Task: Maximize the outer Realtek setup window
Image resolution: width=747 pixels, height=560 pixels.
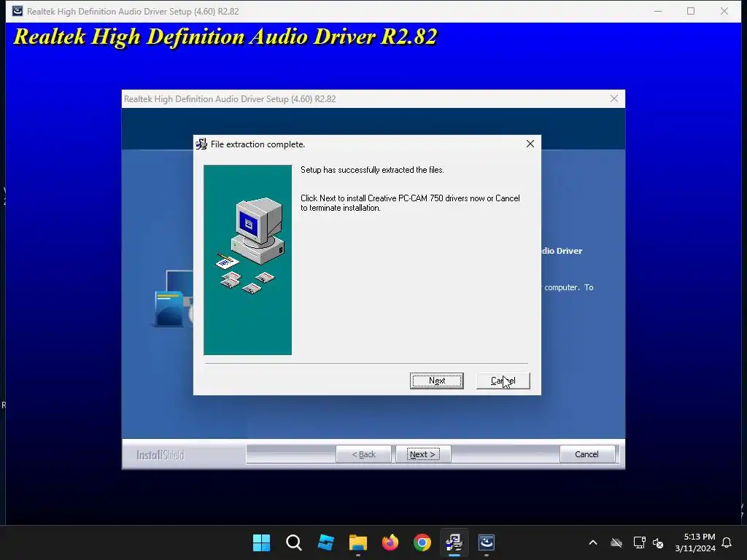Action: tap(690, 11)
